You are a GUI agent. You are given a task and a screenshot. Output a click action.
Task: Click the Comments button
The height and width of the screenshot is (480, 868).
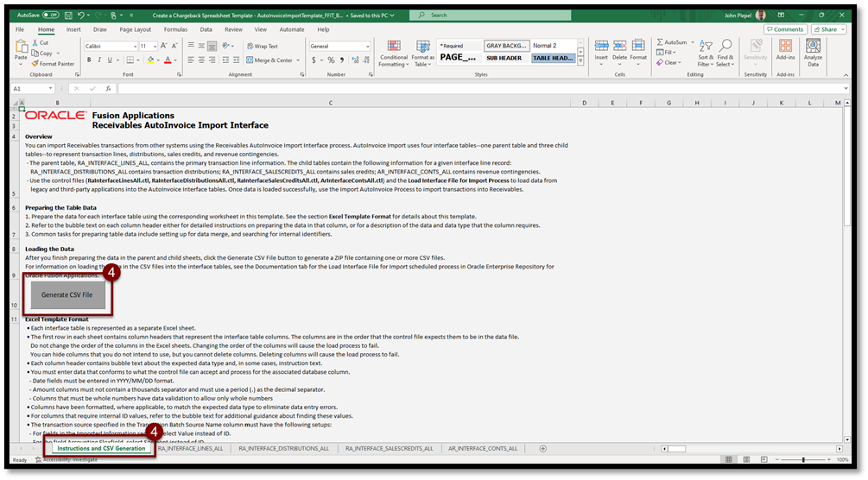pyautogui.click(x=785, y=30)
